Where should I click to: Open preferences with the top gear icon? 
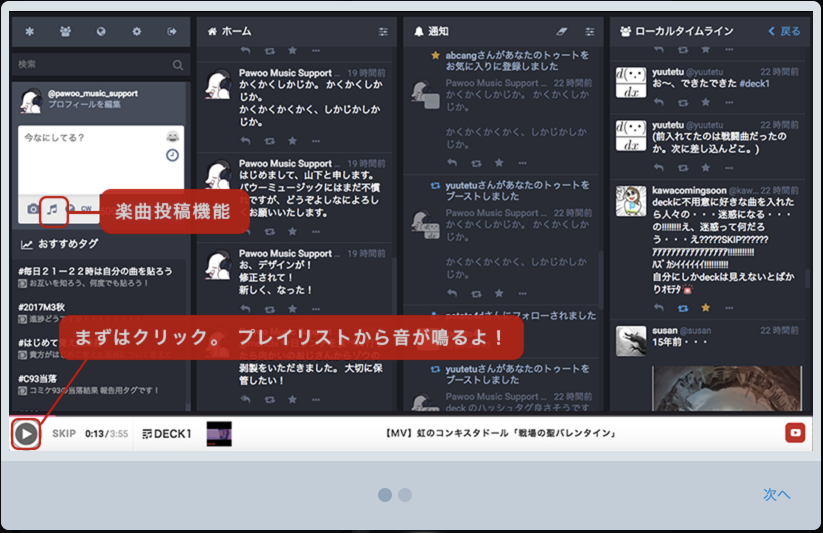136,32
